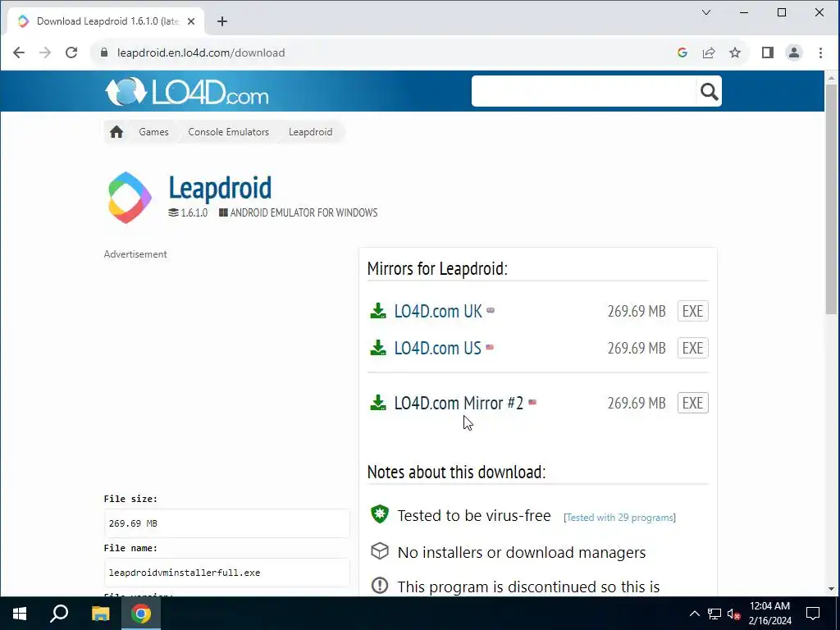The width and height of the screenshot is (840, 630).
Task: Click the box icon beside No installers
Action: pos(380,551)
